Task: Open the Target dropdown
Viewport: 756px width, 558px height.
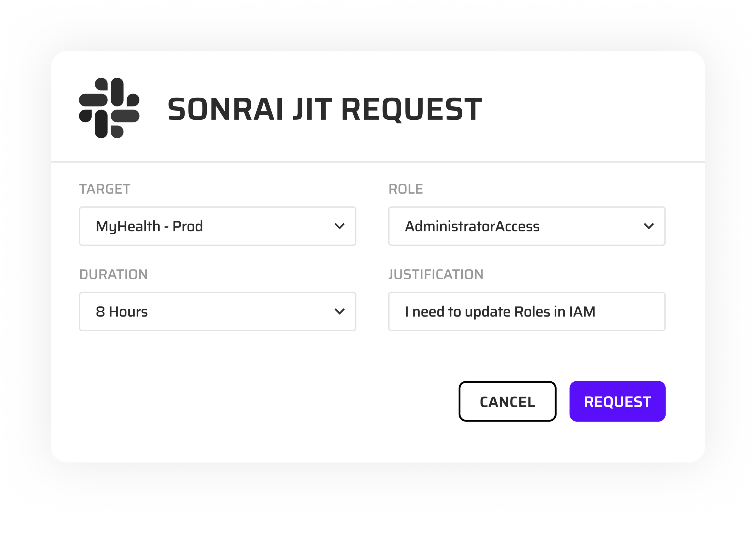Action: coord(218,226)
